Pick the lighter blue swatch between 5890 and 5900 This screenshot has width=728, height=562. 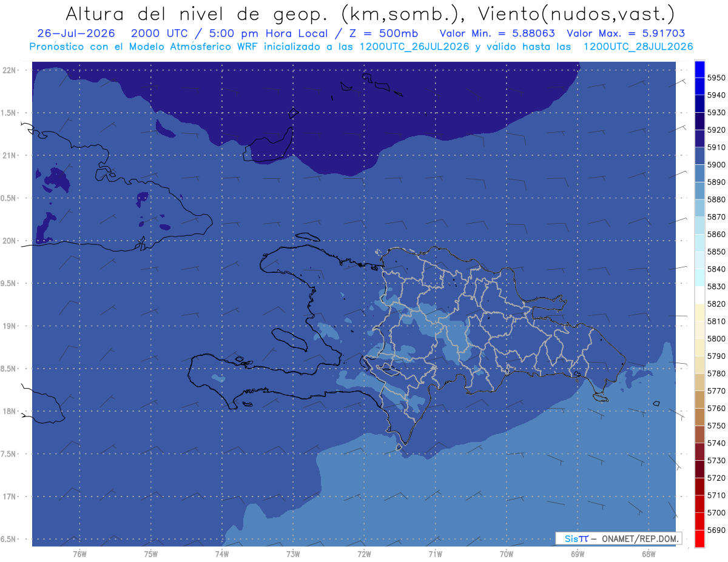699,173
